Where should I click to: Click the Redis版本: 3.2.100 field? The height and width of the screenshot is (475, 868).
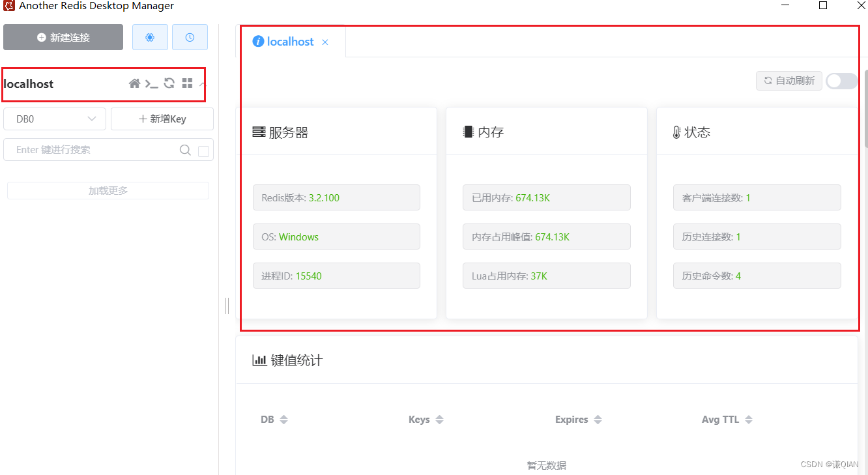(x=336, y=197)
